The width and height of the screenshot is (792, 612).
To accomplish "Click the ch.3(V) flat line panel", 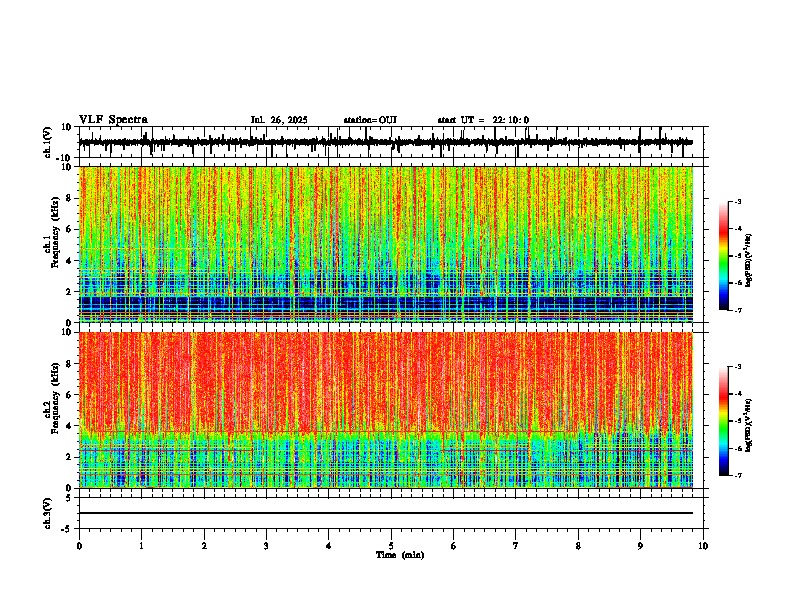I will coord(391,513).
